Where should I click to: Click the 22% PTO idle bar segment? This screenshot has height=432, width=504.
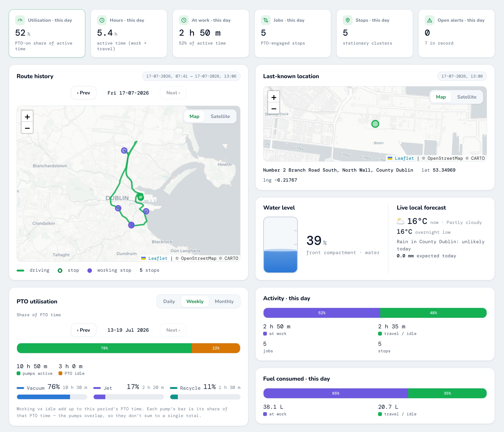[x=216, y=348]
